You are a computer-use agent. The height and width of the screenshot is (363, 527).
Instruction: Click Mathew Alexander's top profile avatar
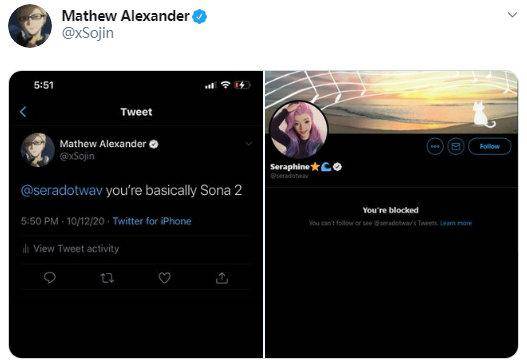pyautogui.click(x=30, y=26)
